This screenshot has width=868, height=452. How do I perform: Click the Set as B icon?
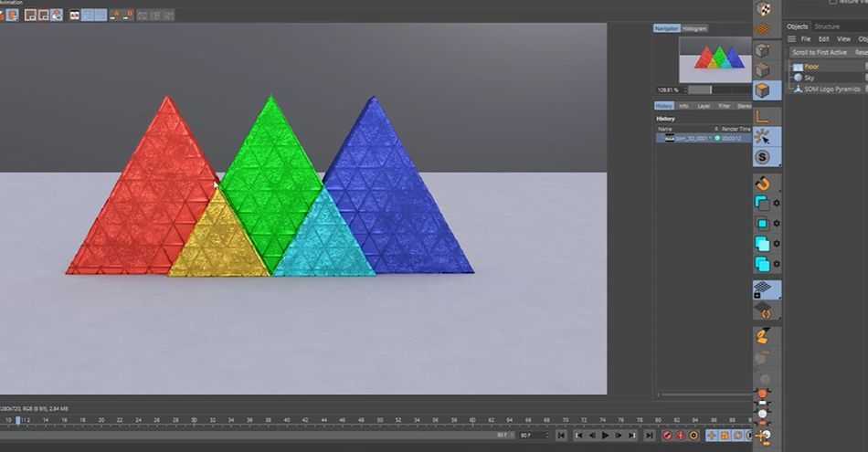tap(129, 15)
